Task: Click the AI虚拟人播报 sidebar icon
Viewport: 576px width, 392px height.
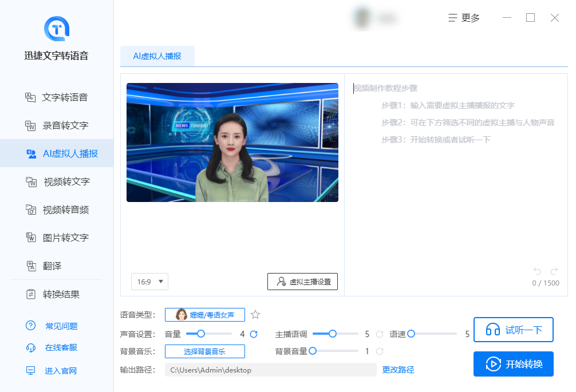Action: pos(31,154)
